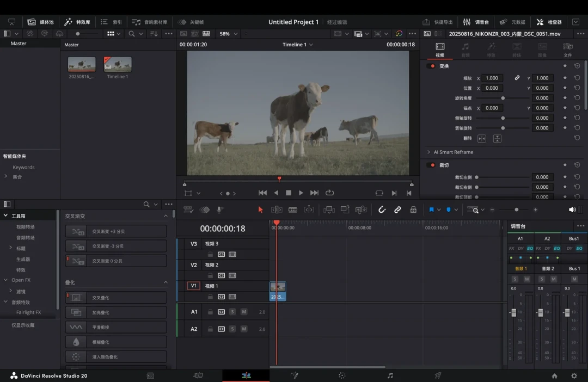Collapse the 工具箱 toolbox tree
This screenshot has width=588, height=382.
pos(5,215)
